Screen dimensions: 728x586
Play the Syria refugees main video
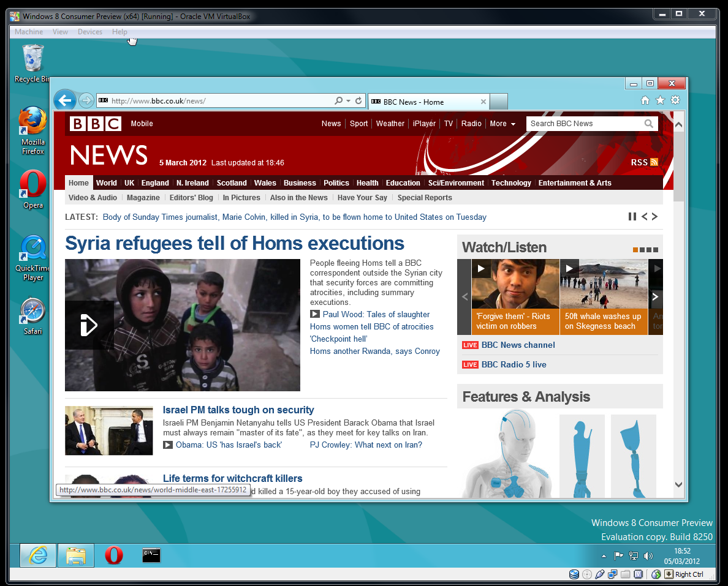89,325
